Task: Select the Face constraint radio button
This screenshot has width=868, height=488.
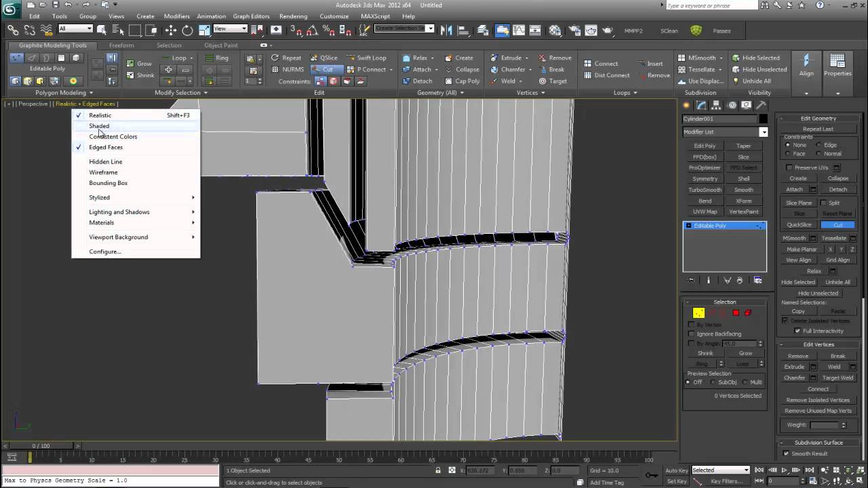Action: point(788,154)
